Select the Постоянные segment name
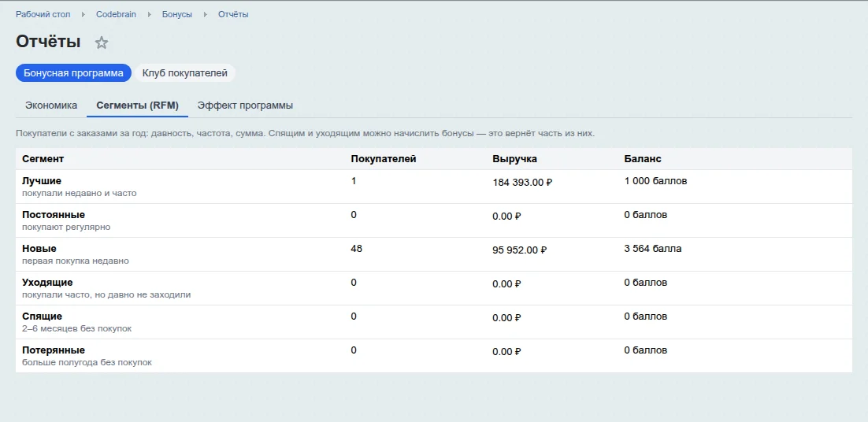 pyautogui.click(x=53, y=215)
